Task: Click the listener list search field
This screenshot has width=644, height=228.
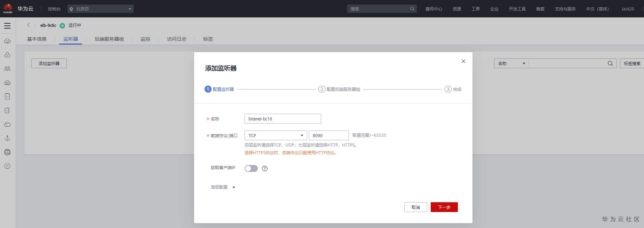Action: point(568,63)
